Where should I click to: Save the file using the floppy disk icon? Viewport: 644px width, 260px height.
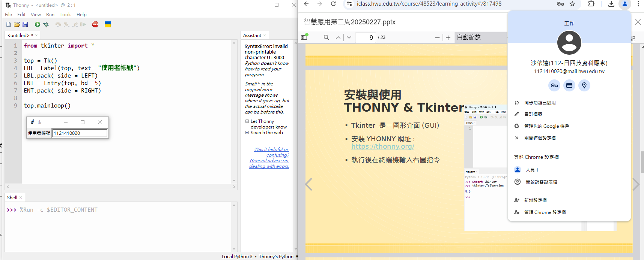[25, 24]
